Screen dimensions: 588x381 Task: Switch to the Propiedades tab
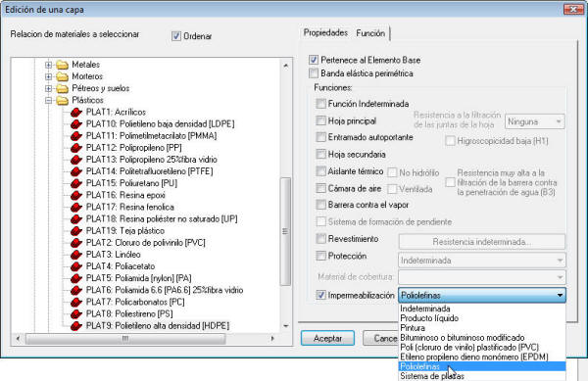[325, 33]
